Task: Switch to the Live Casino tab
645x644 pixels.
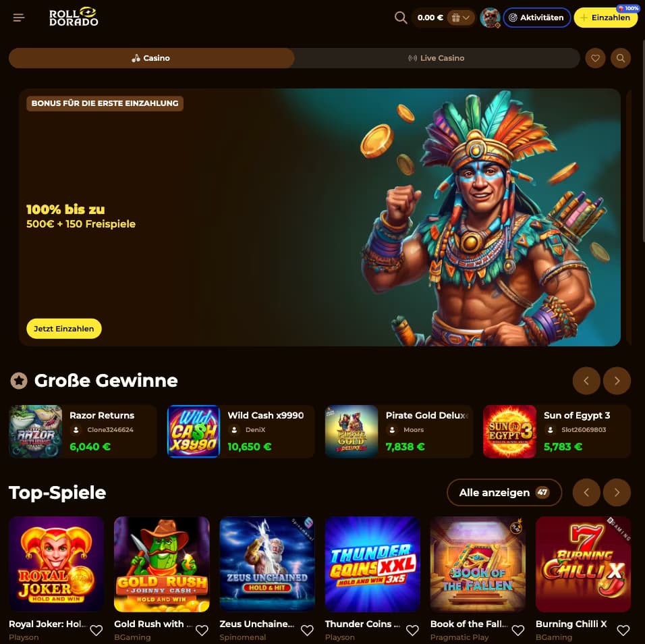Action: coord(437,58)
